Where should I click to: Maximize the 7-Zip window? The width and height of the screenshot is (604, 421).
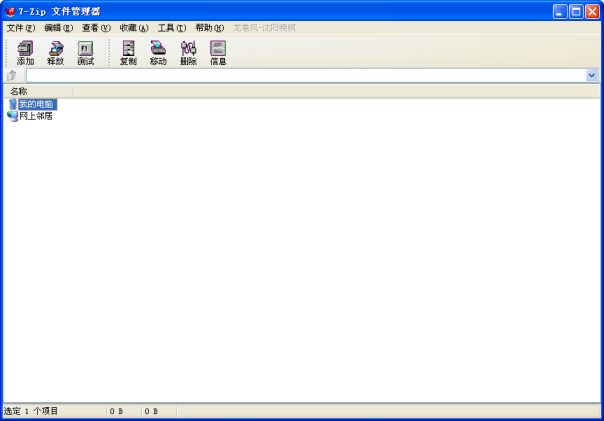[576, 11]
